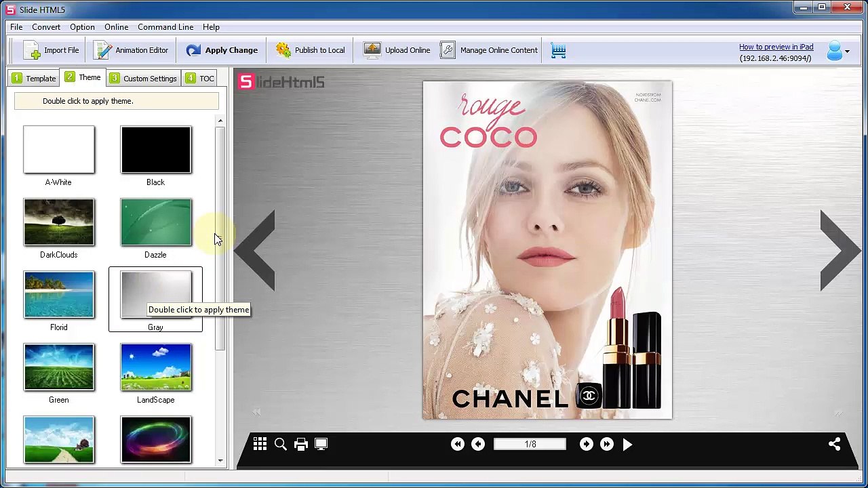This screenshot has width=868, height=488.
Task: Open the user account dropdown
Action: 838,51
